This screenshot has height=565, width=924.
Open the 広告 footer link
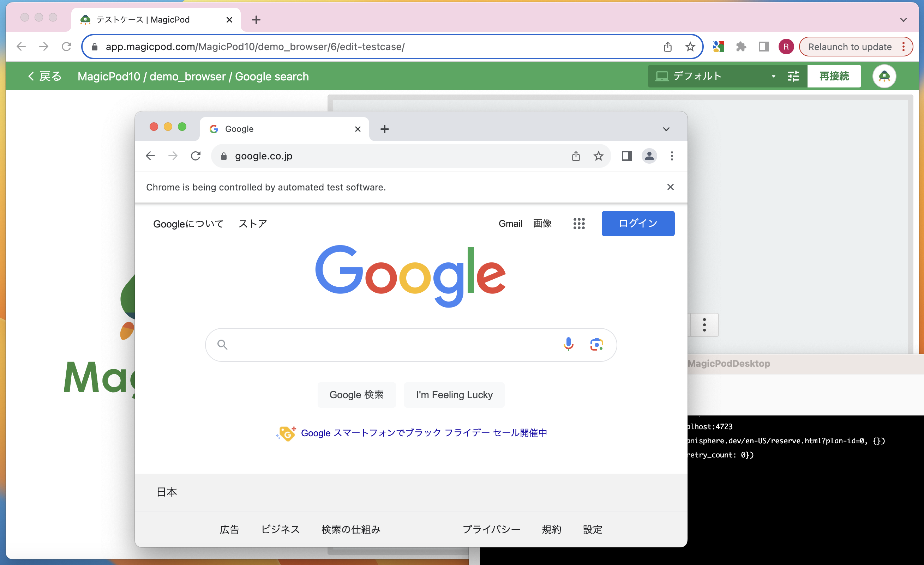tap(229, 529)
